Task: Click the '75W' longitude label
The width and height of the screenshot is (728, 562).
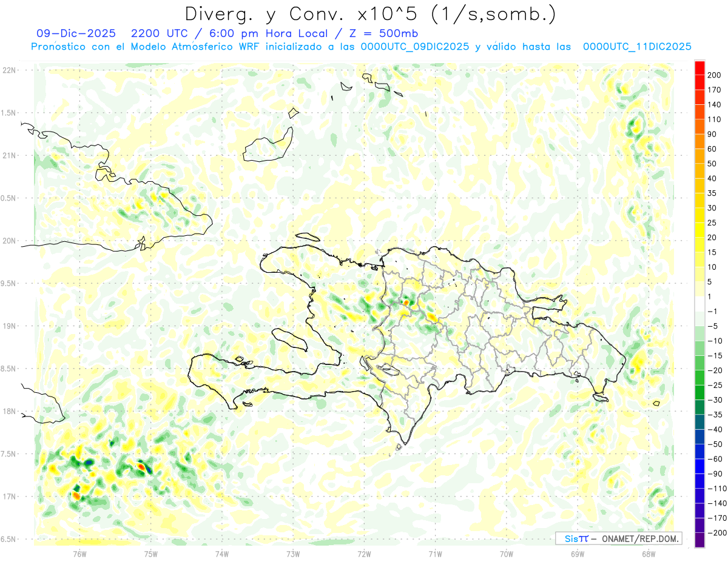Action: pos(151,554)
